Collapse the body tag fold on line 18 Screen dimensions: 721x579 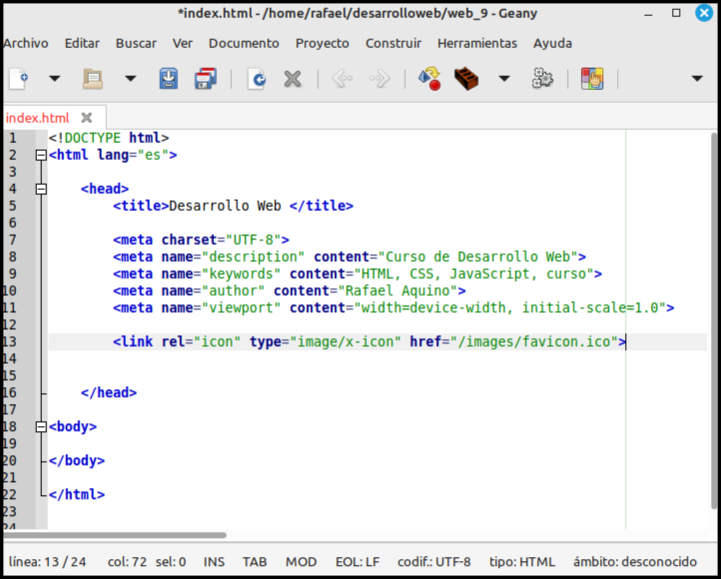(x=41, y=427)
